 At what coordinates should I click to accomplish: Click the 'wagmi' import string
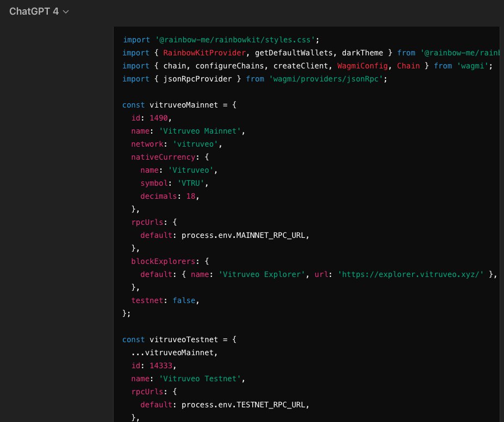(x=472, y=66)
